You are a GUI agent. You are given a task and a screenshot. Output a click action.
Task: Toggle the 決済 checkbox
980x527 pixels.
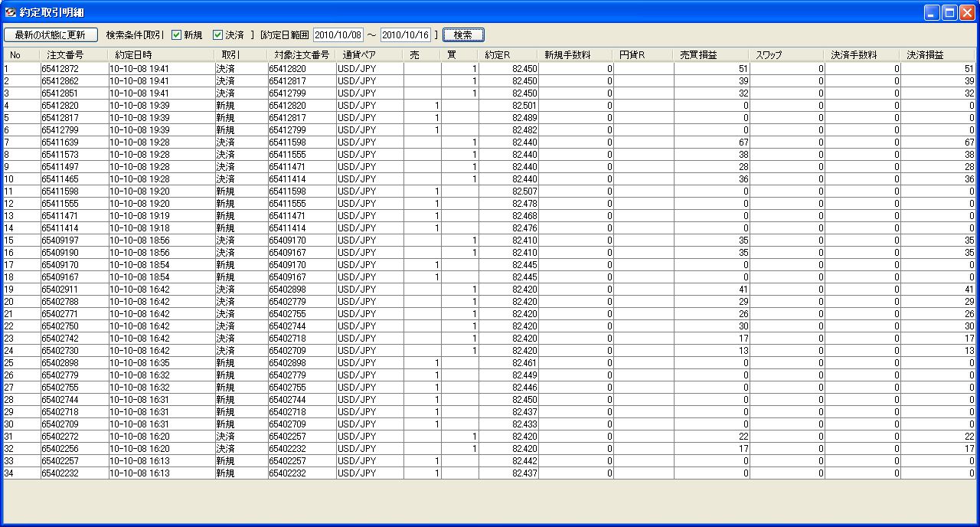pyautogui.click(x=217, y=34)
